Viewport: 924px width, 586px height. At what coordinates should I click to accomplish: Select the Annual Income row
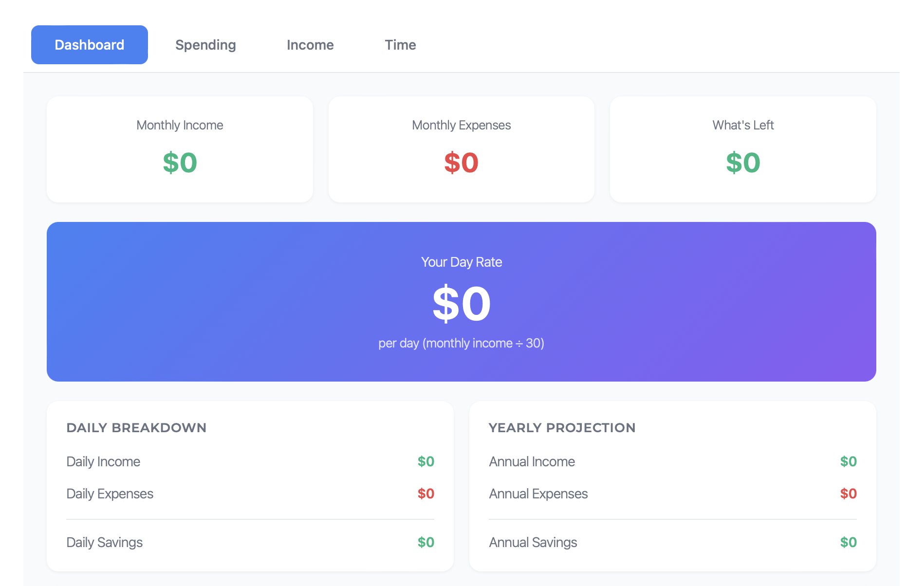532,461
